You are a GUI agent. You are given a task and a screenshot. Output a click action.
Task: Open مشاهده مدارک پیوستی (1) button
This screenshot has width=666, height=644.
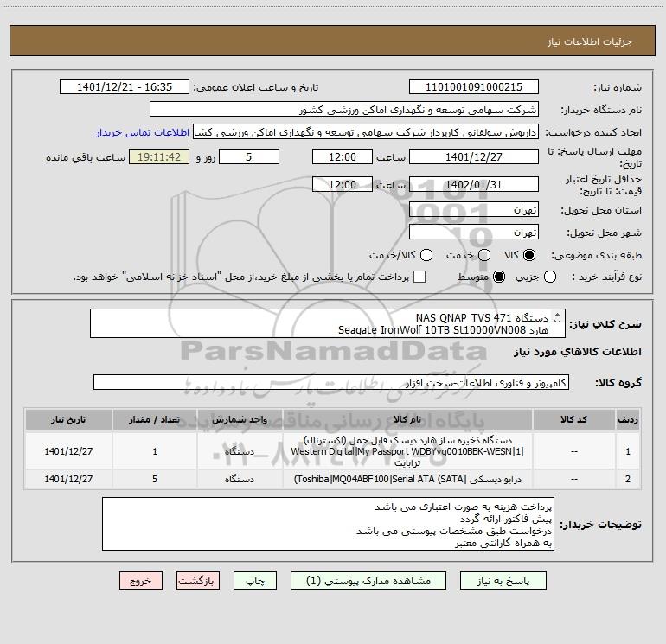368,580
